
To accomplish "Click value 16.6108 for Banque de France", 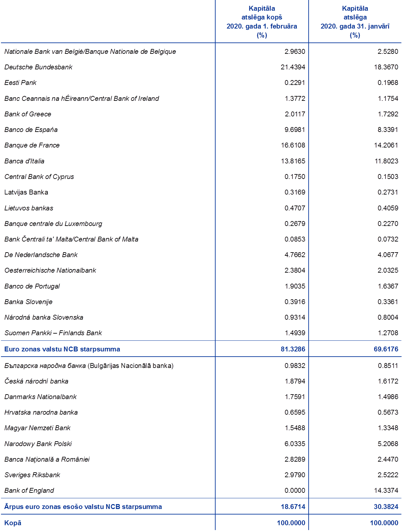I will pos(293,145).
